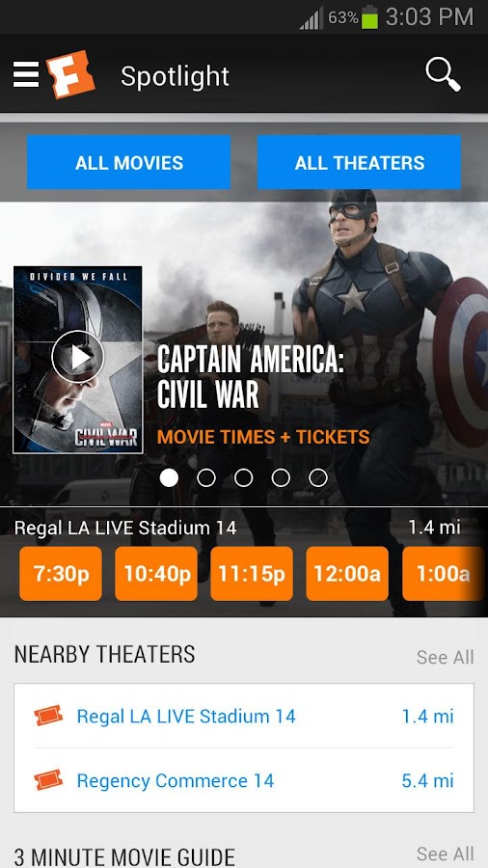
Task: Click the ALL MOVIES button
Action: point(129,162)
